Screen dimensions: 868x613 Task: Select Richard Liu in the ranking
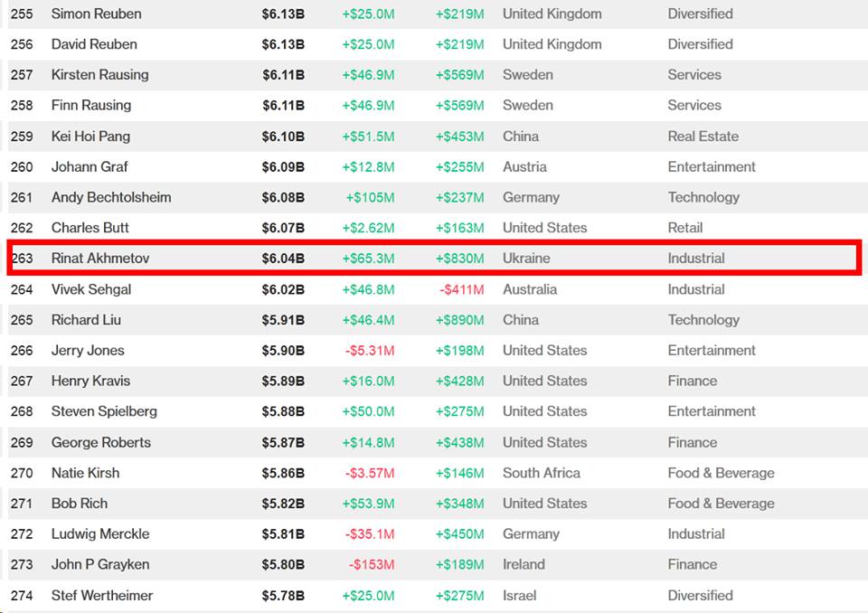tap(86, 320)
